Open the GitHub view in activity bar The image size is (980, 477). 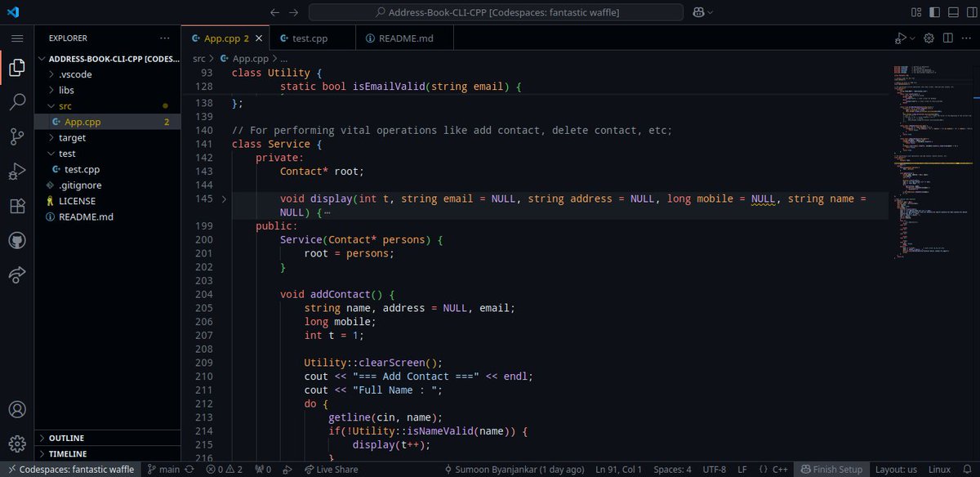[x=17, y=240]
